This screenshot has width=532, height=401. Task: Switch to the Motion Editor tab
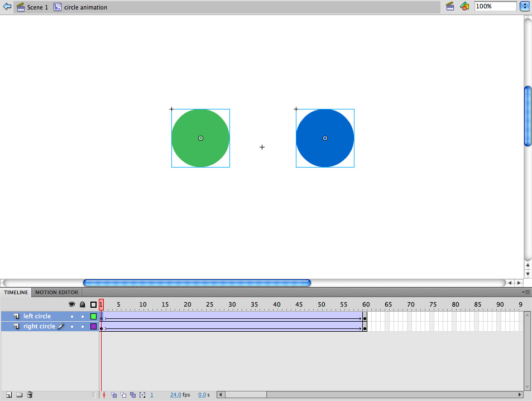pyautogui.click(x=56, y=292)
